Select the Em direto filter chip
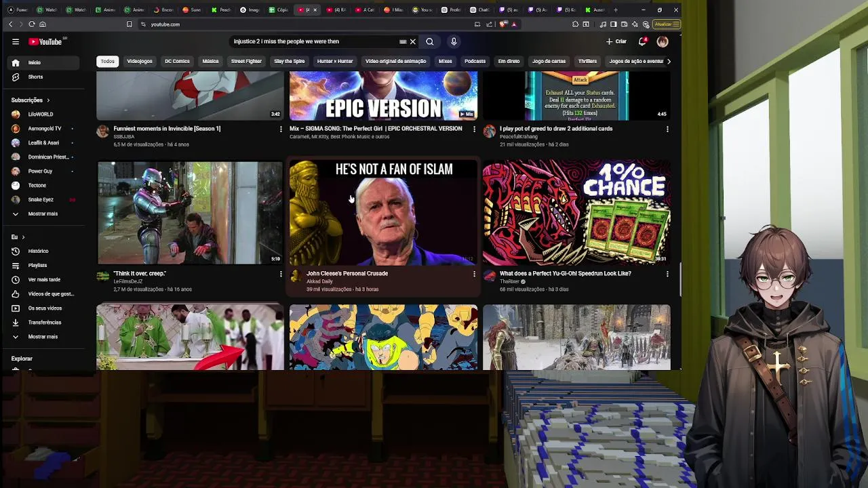868x488 pixels. click(x=509, y=61)
